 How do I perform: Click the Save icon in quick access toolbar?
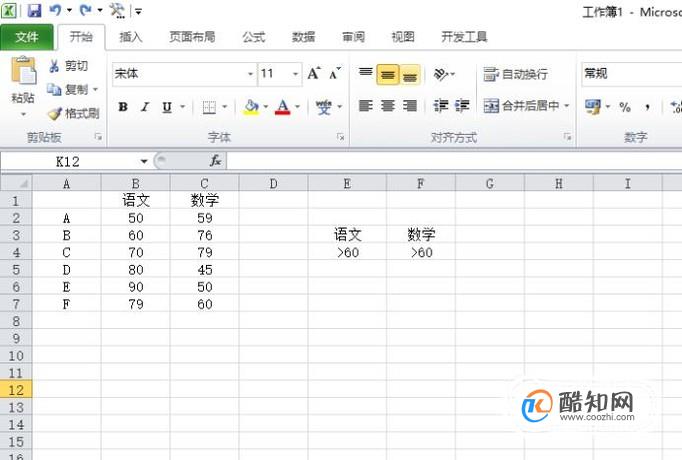(x=34, y=10)
